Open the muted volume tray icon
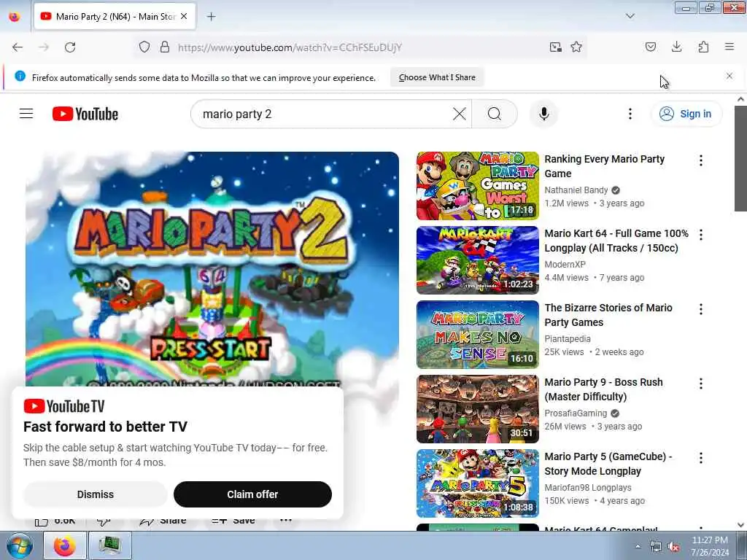 673,547
